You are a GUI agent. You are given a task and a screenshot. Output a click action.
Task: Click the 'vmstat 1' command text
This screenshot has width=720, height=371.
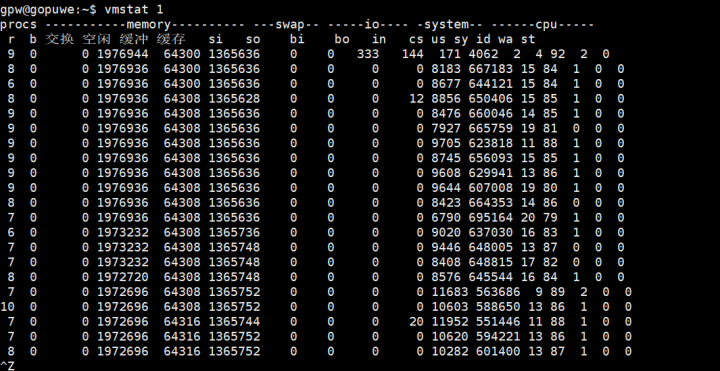click(x=134, y=9)
